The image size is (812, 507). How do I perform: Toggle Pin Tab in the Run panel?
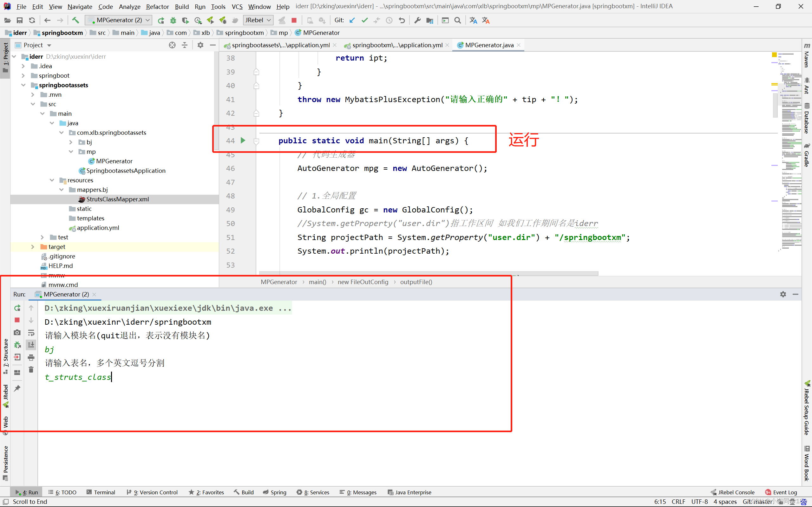coord(17,388)
